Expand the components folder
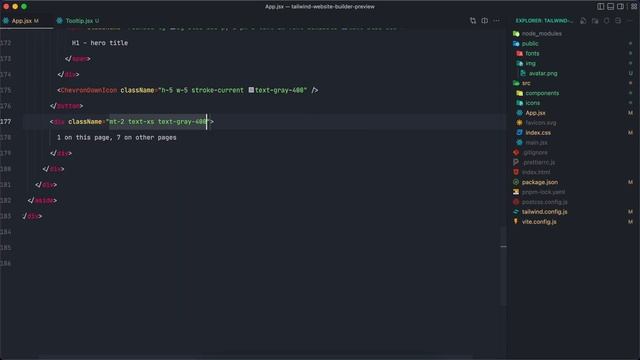This screenshot has width=640, height=360. point(542,93)
